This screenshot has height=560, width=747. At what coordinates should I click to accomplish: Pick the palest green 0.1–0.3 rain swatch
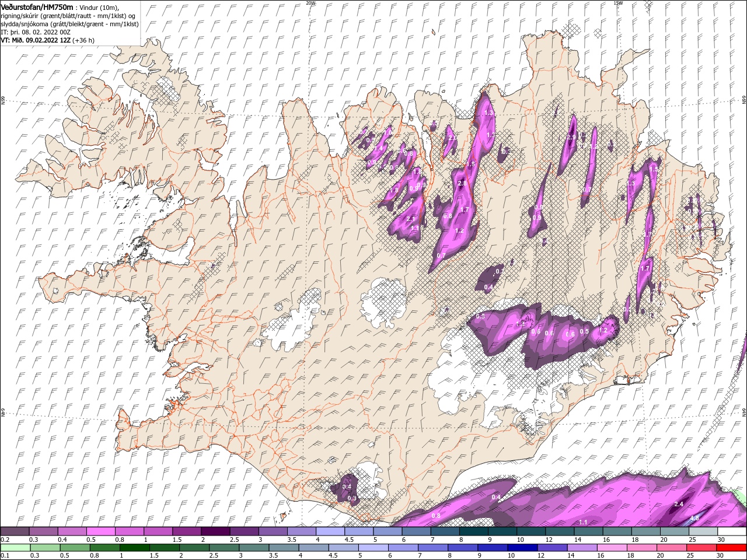click(x=15, y=548)
